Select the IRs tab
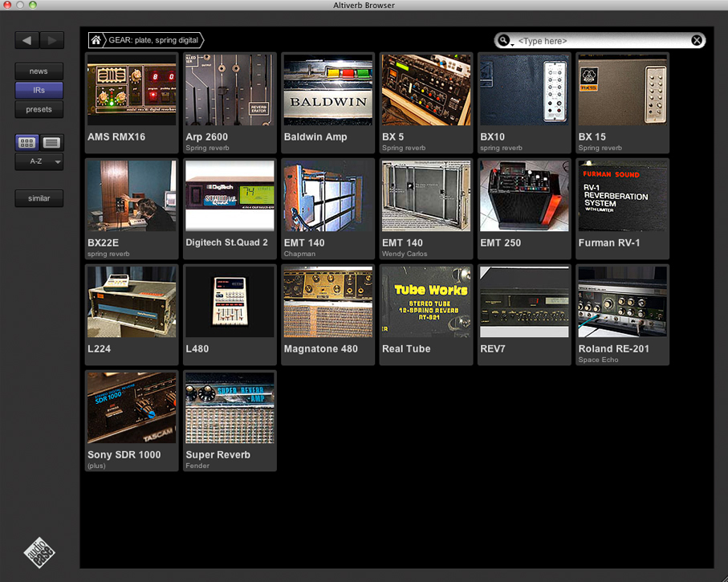 coord(39,91)
